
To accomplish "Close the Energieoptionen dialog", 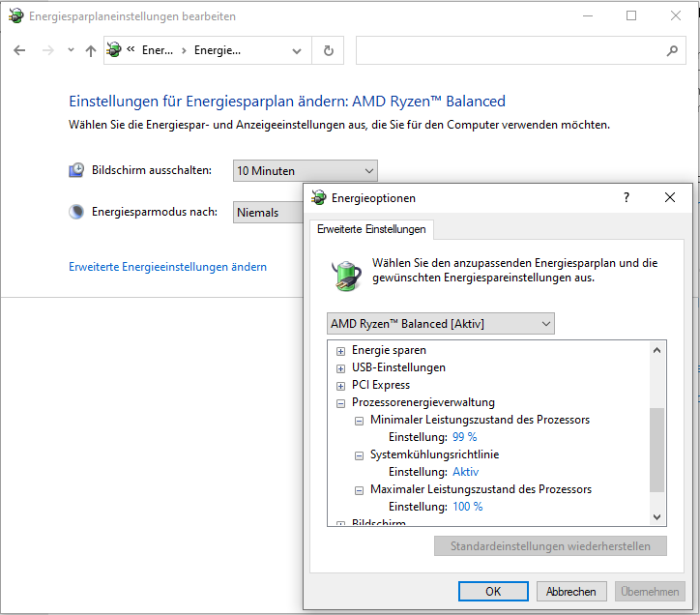I will click(670, 197).
